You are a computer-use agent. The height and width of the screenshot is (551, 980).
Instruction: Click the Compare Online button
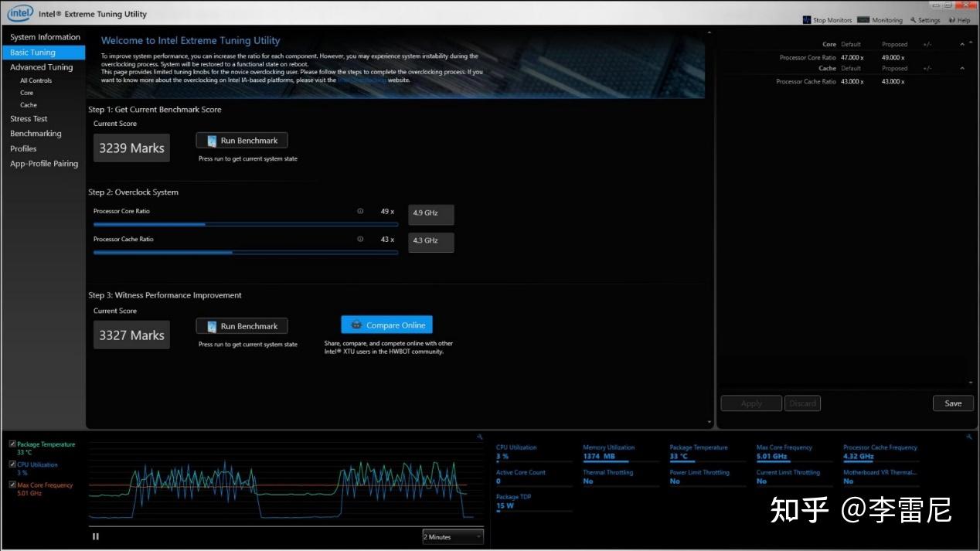[387, 325]
